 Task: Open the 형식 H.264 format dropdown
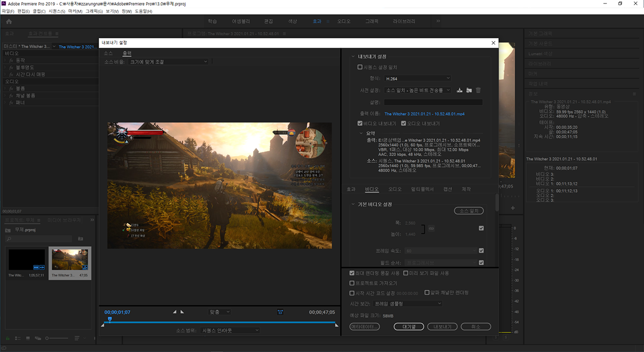tap(418, 78)
